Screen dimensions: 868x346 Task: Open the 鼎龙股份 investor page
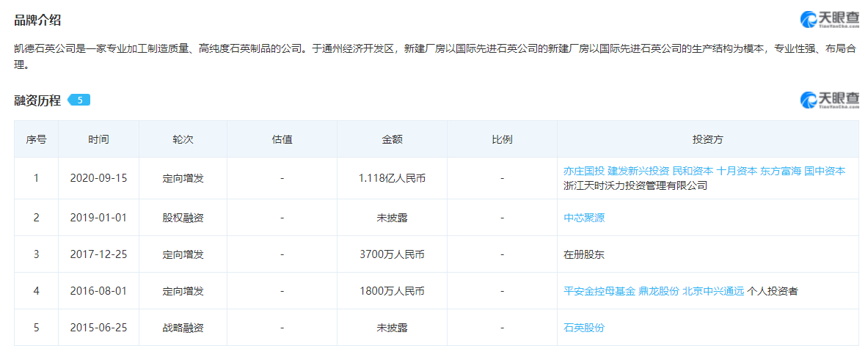point(658,291)
